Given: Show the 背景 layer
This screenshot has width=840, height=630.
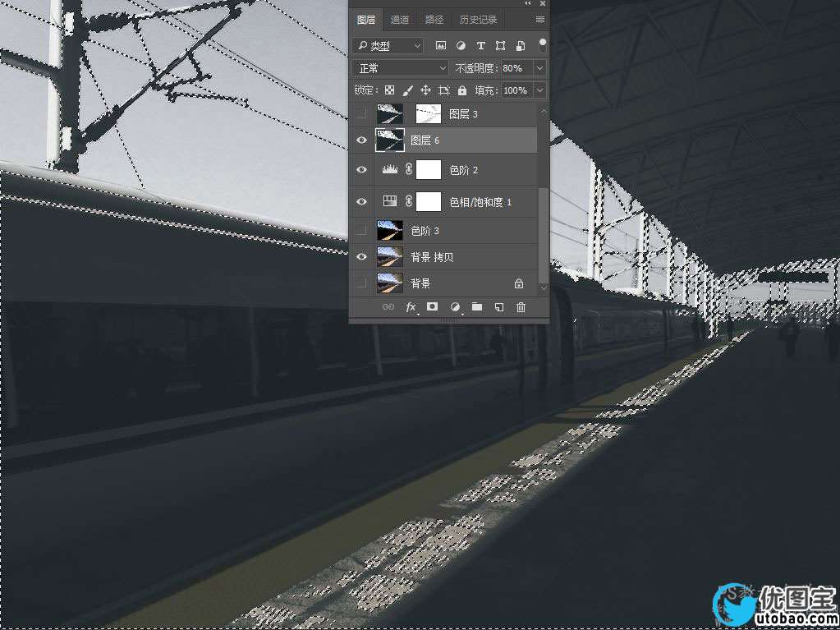Looking at the screenshot, I should (x=362, y=283).
